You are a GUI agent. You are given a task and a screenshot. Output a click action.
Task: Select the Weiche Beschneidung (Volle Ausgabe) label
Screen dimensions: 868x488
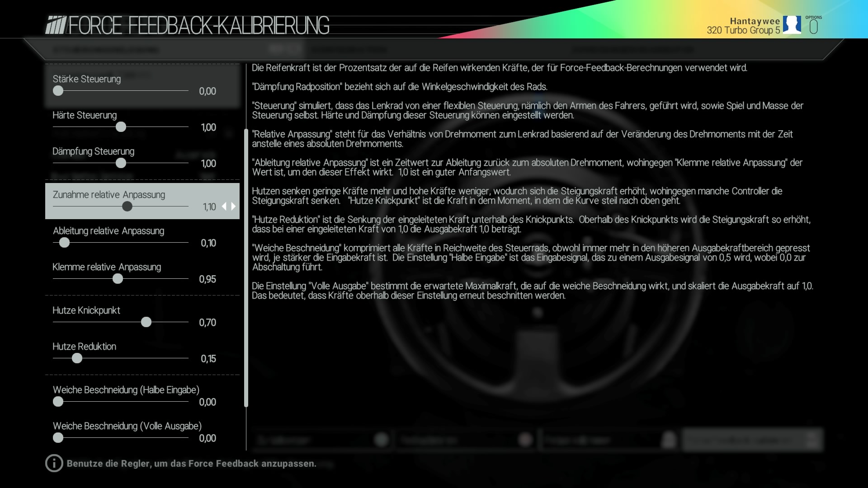(127, 426)
